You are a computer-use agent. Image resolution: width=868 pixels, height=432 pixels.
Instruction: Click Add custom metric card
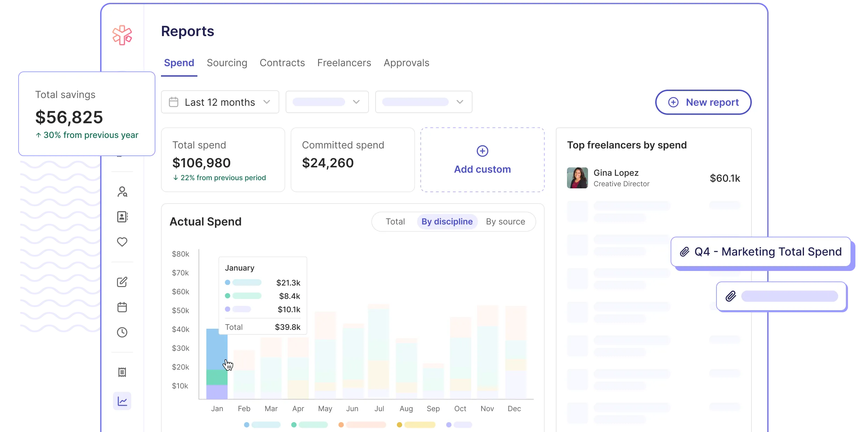point(482,160)
